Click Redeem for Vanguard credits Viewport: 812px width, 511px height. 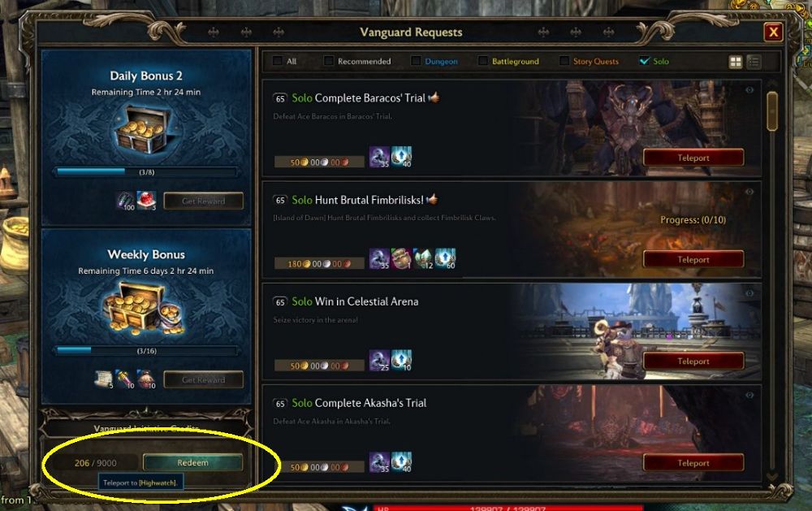(192, 462)
